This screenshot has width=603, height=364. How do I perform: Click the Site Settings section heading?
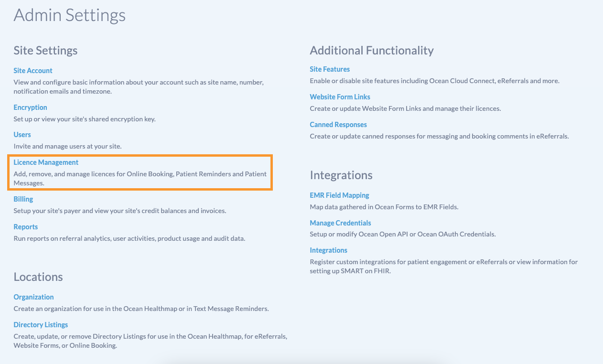click(x=45, y=50)
